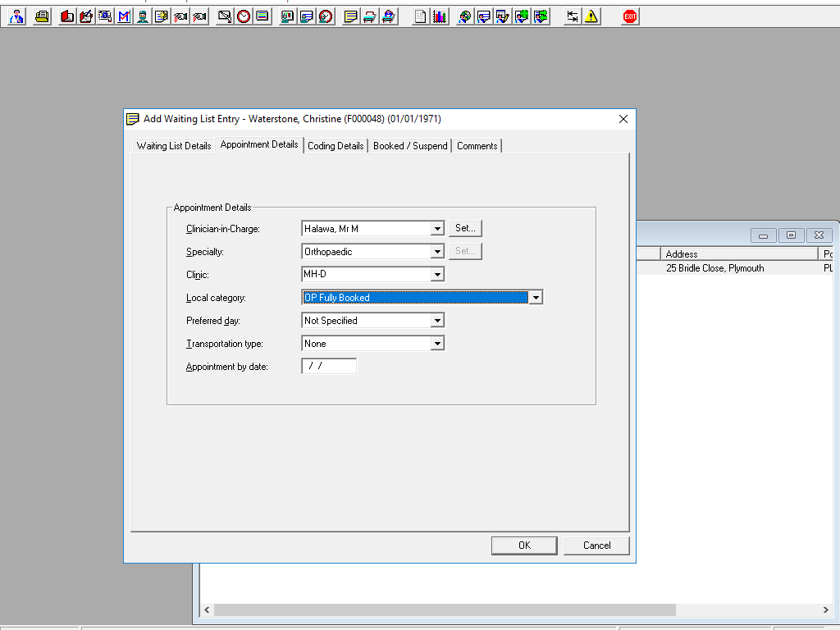Go to the Booked / Suspend tab
840x630 pixels.
pyautogui.click(x=410, y=146)
